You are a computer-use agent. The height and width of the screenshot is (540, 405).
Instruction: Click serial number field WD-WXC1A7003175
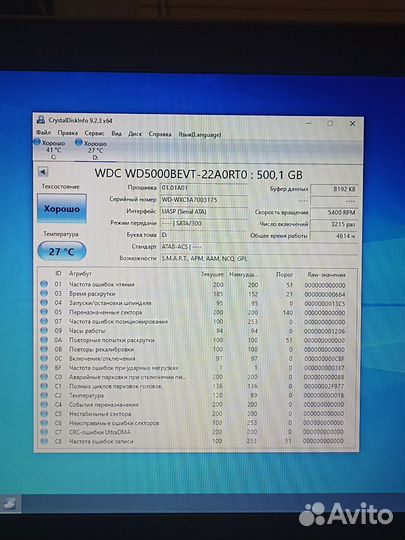tap(204, 200)
